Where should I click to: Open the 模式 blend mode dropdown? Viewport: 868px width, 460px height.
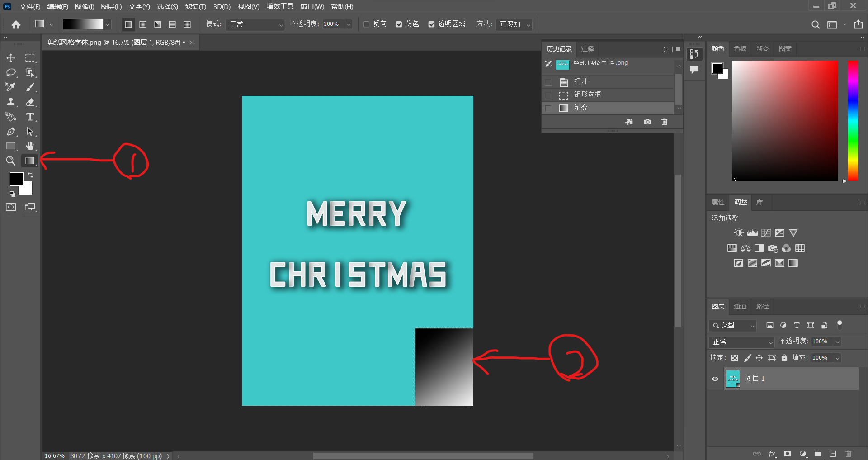coord(255,24)
